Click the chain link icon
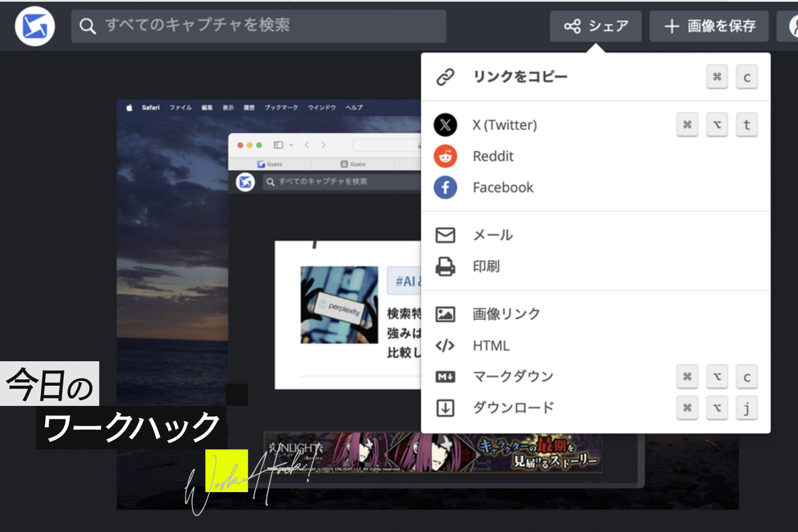The width and height of the screenshot is (798, 532). 445,77
